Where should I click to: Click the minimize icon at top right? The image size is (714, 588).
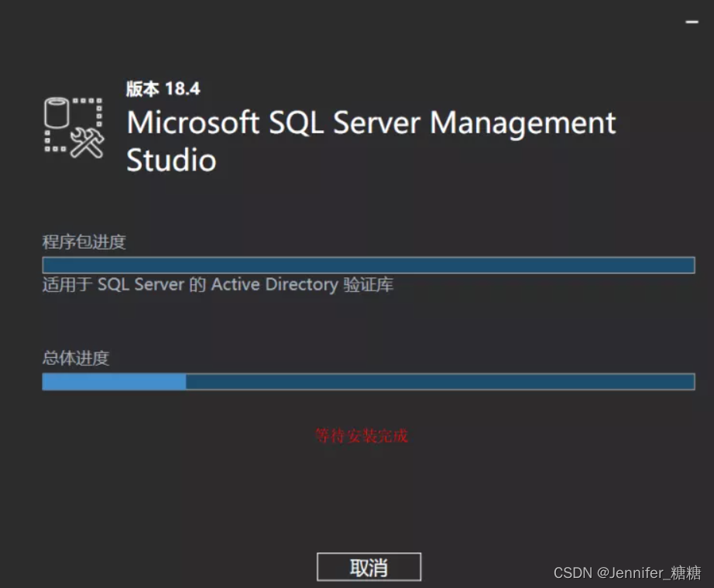[692, 22]
